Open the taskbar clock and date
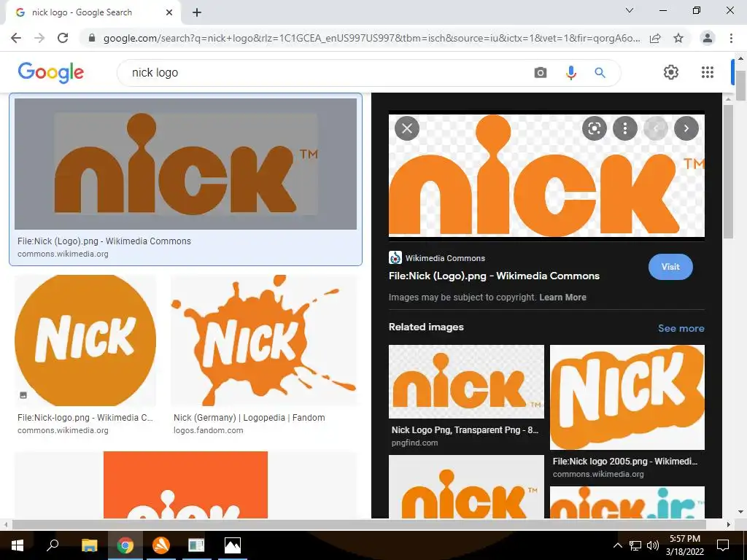 click(685, 545)
